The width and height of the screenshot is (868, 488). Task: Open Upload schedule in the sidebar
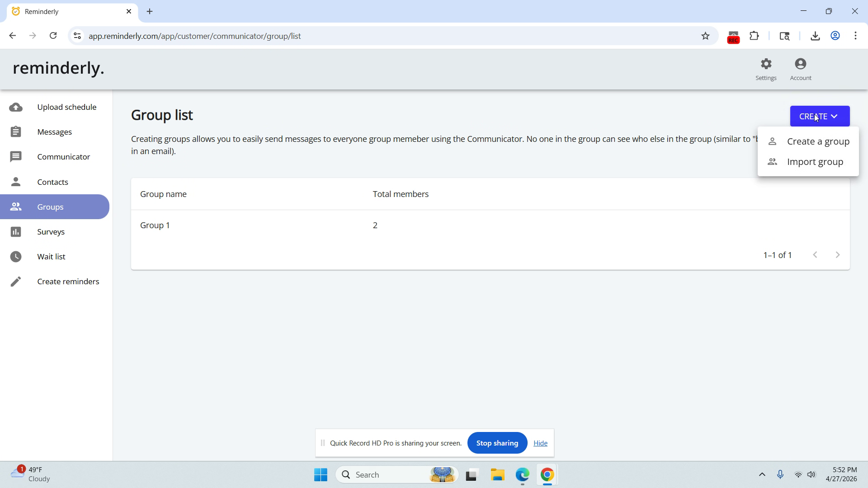pos(55,107)
